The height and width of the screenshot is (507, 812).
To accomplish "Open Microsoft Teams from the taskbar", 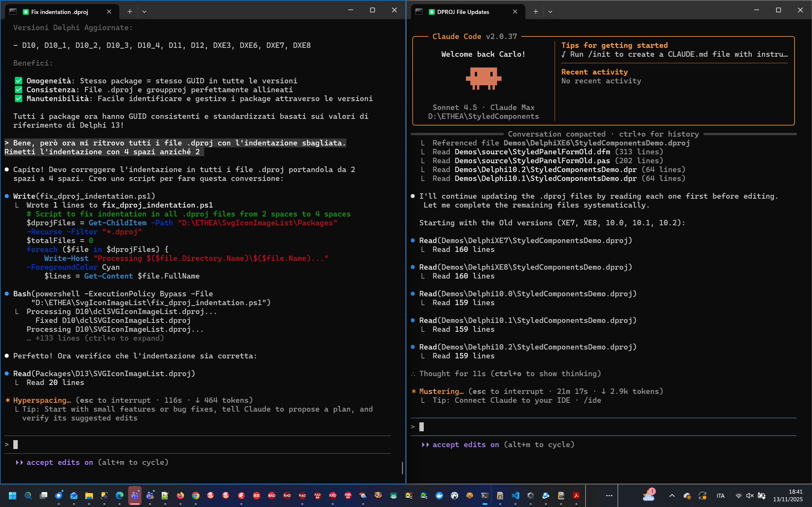I will tap(134, 496).
